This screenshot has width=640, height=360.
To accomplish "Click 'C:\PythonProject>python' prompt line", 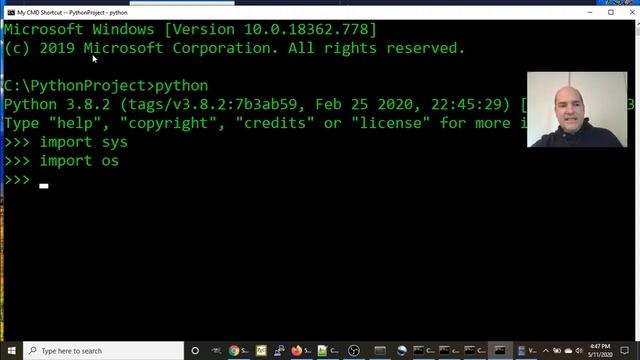I will click(x=106, y=86).
